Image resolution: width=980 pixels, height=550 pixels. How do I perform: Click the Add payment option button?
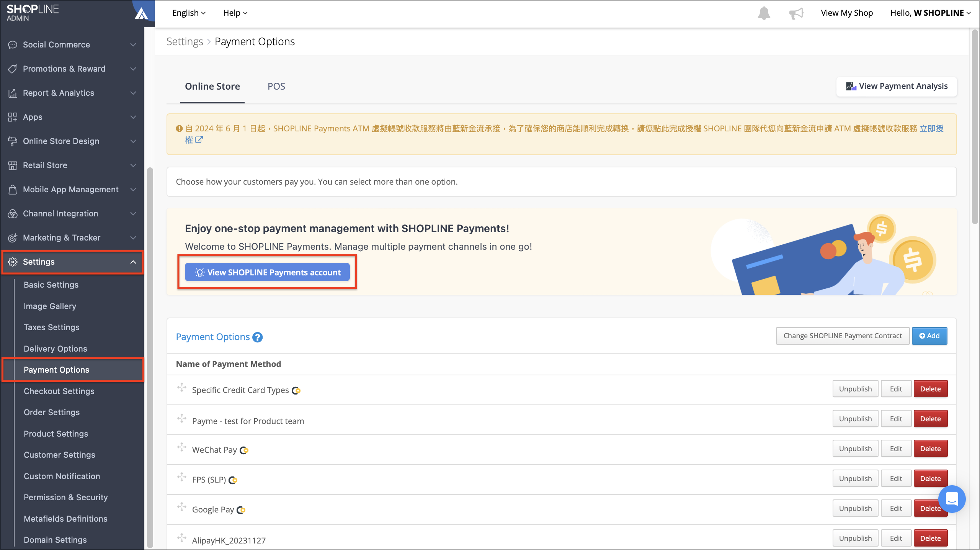click(x=929, y=336)
